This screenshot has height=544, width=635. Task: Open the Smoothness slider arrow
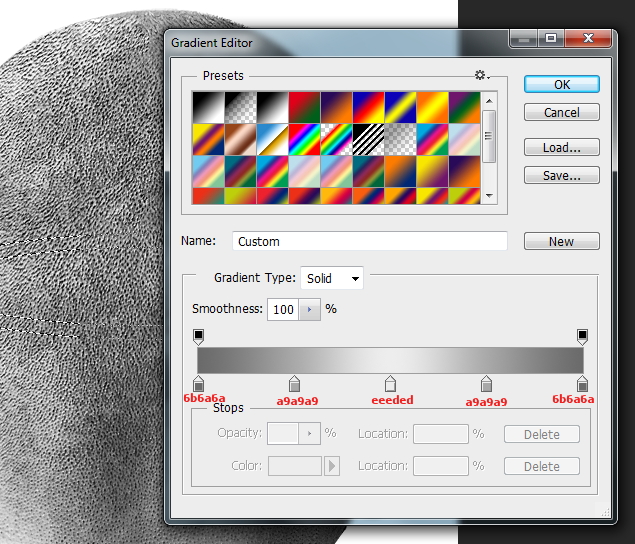tap(309, 310)
